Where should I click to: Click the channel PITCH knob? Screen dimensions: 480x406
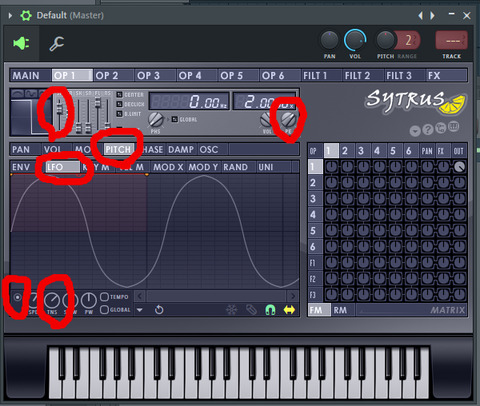[x=385, y=40]
